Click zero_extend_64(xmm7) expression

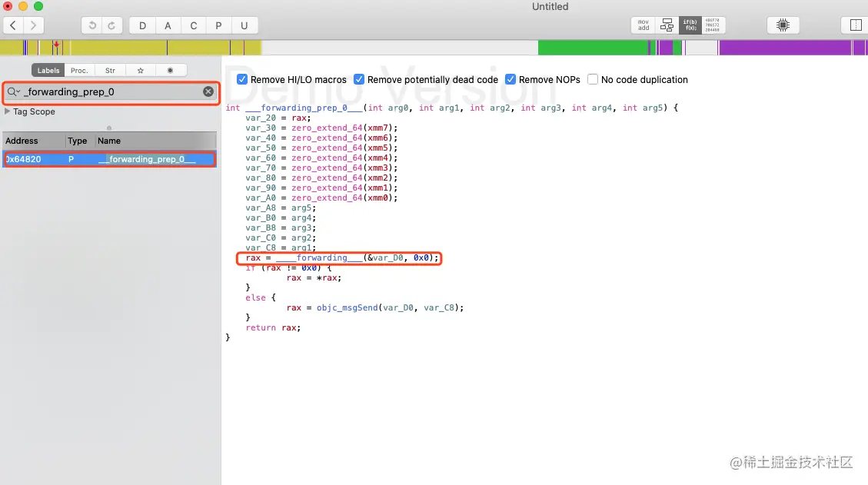pos(342,128)
